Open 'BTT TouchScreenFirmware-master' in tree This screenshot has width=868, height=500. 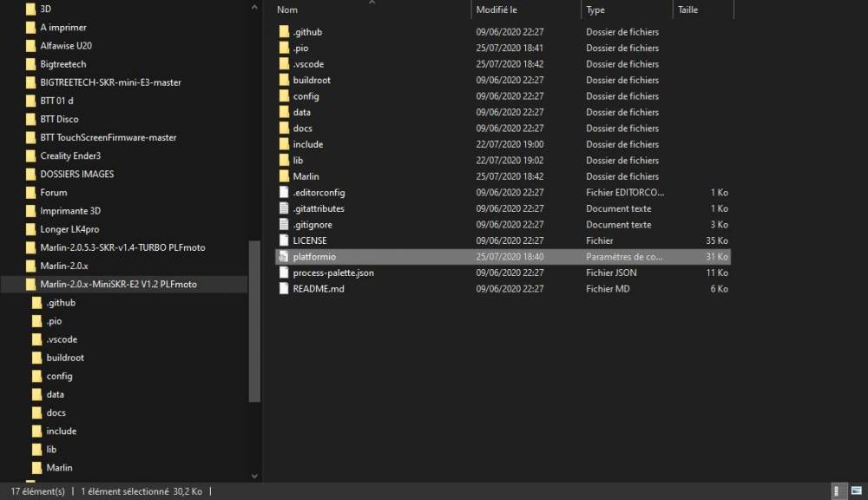pos(108,137)
